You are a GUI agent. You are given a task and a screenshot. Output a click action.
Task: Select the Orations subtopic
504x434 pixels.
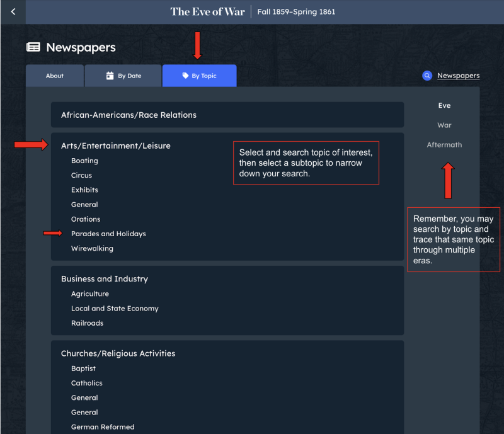pyautogui.click(x=86, y=219)
